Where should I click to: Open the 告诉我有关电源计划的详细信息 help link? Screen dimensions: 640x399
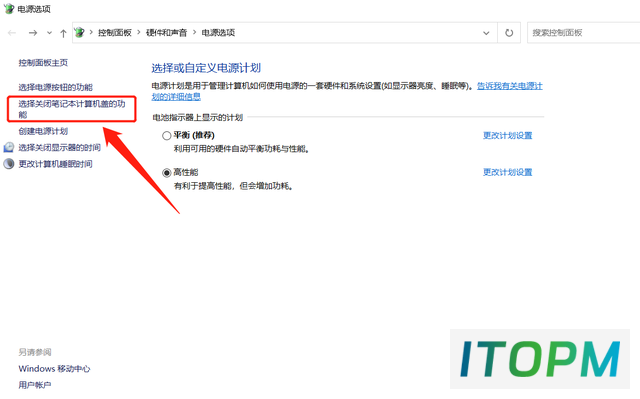[x=509, y=86]
